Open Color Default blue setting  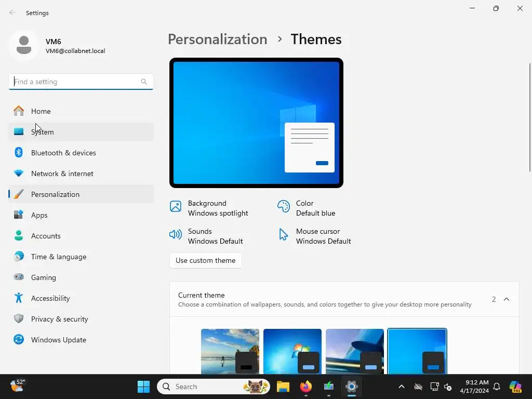coord(307,208)
